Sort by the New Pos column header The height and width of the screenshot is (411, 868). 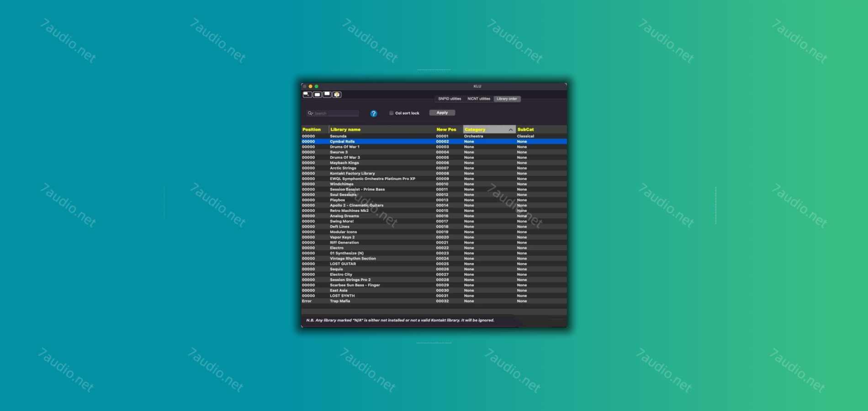click(x=449, y=130)
